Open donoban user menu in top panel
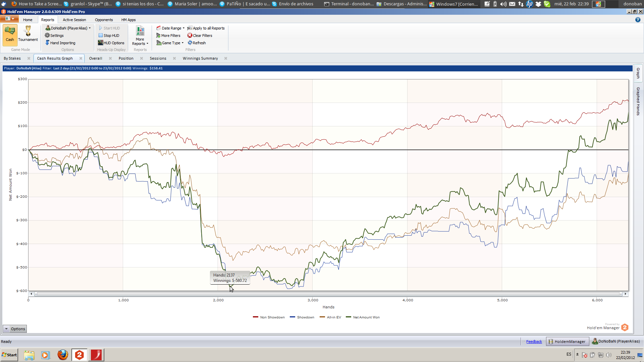644x362 pixels. pyautogui.click(x=632, y=4)
